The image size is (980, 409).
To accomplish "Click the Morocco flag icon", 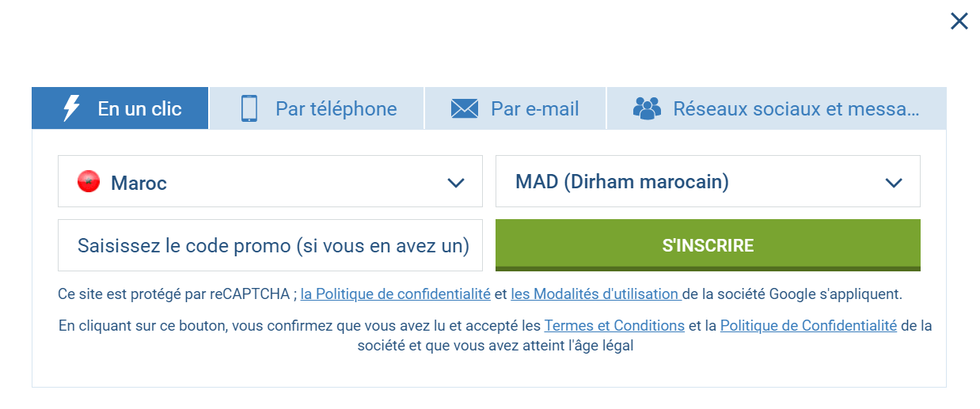I will pyautogui.click(x=88, y=182).
